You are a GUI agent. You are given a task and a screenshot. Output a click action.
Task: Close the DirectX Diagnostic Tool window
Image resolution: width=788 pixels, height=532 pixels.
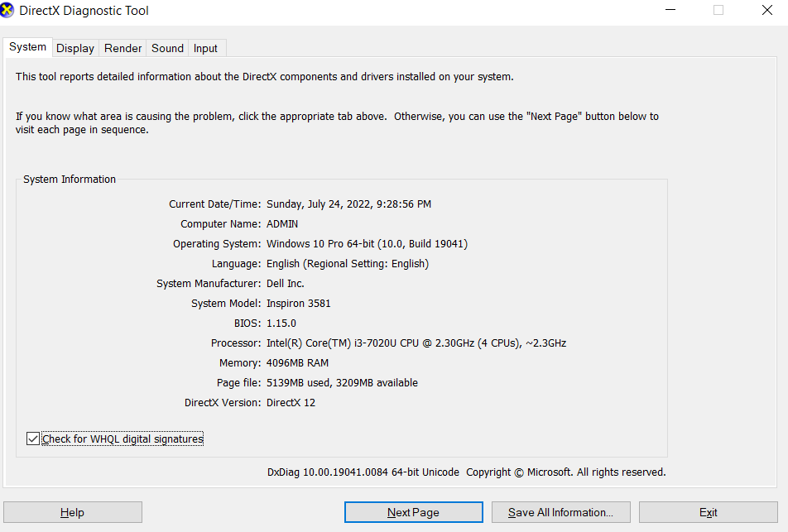[x=766, y=10]
